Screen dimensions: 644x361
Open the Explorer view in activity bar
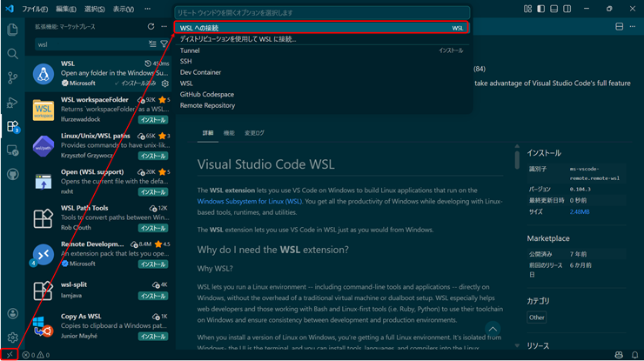12,30
